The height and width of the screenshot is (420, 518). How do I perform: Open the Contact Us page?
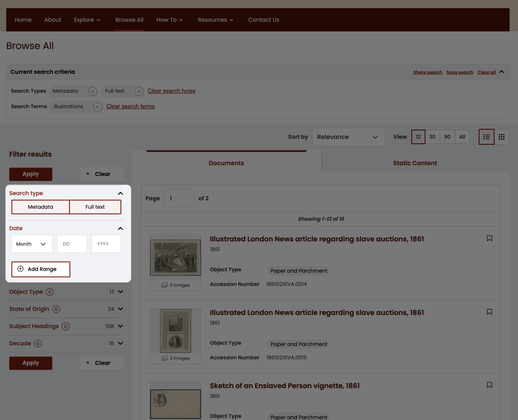click(264, 20)
